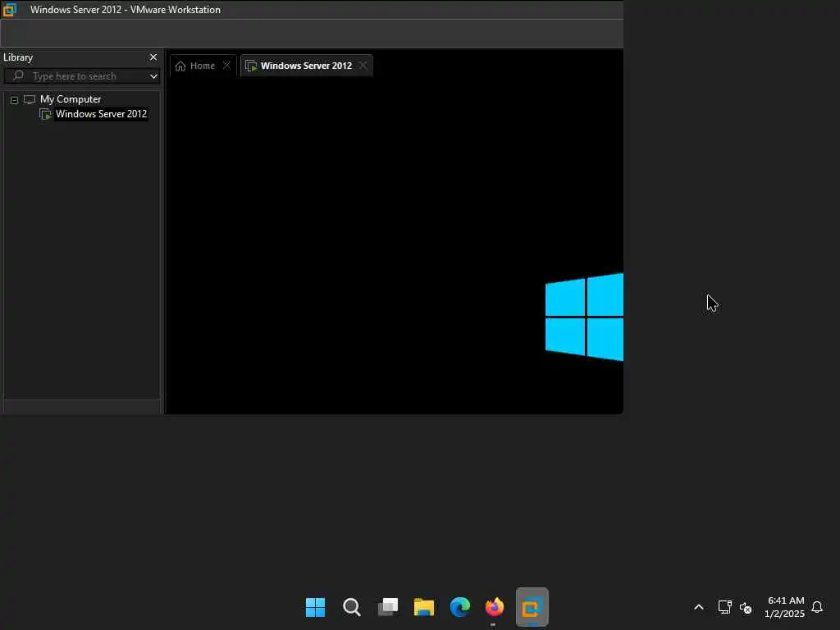The width and height of the screenshot is (840, 630).
Task: Open the Library search dropdown arrow
Action: tap(153, 76)
